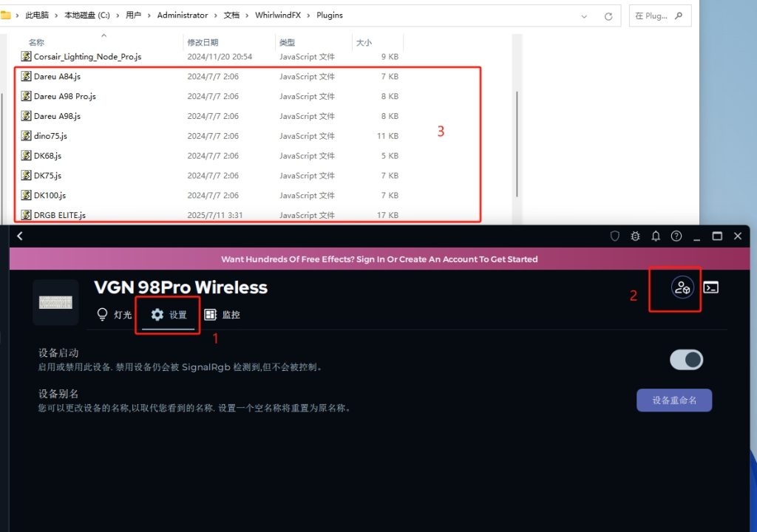Open notifications bell in SignalRGB
Image resolution: width=757 pixels, height=532 pixels.
[x=656, y=236]
